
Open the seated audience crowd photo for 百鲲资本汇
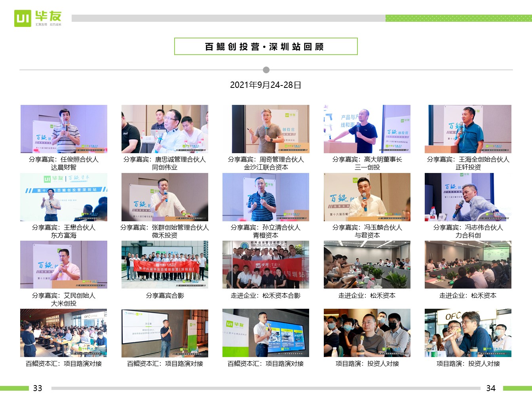64,332
